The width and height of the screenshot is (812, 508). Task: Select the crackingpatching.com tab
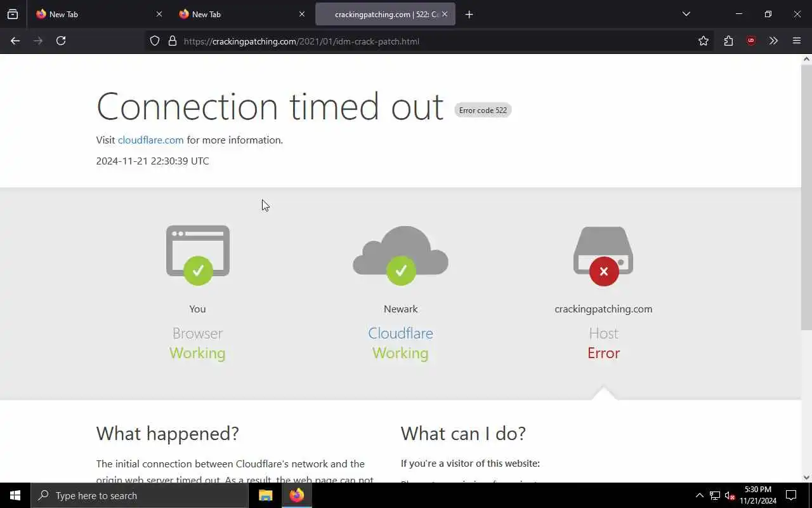[385, 14]
